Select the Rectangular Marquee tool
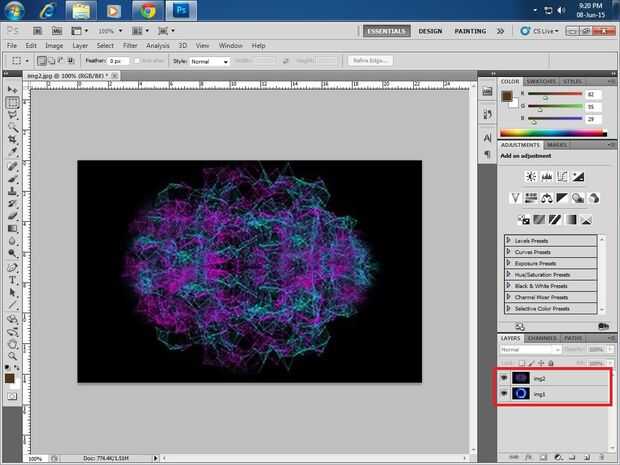The width and height of the screenshot is (620, 465). [12, 103]
